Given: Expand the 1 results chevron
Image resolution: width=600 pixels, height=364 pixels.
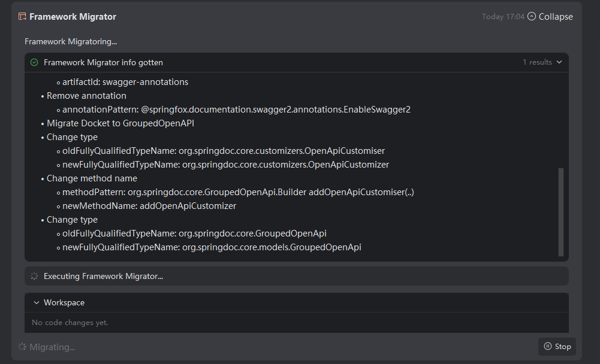Looking at the screenshot, I should point(559,62).
